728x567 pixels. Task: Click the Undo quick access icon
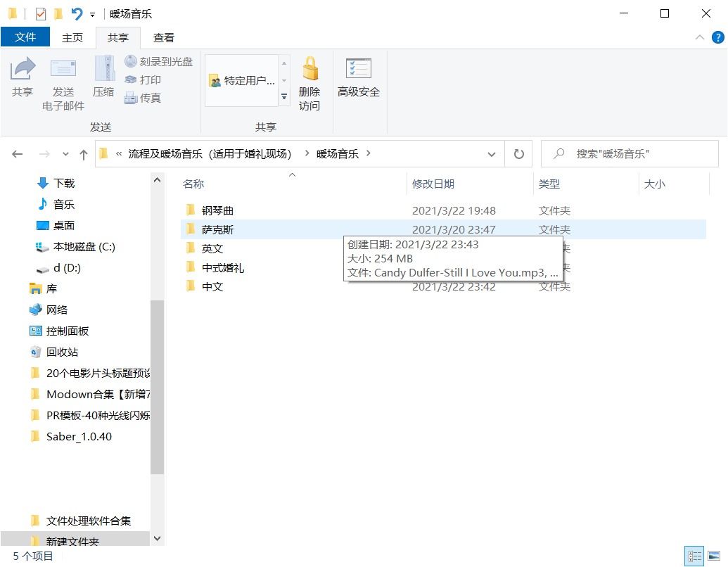pos(77,14)
